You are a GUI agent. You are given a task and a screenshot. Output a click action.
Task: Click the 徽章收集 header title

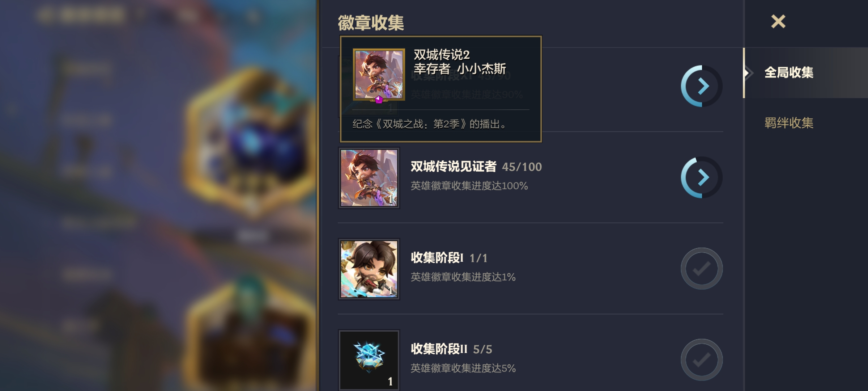tap(371, 23)
